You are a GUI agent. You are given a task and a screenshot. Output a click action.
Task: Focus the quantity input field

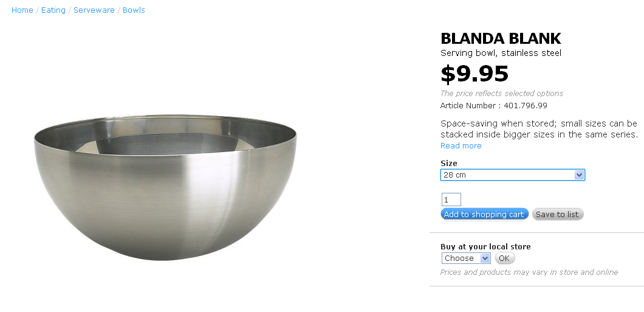451,199
